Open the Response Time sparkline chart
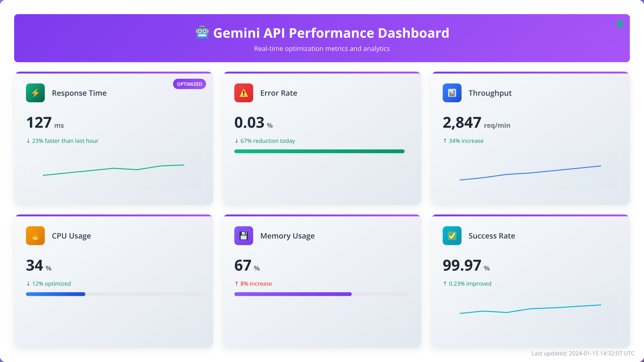The height and width of the screenshot is (362, 644). coord(113,170)
